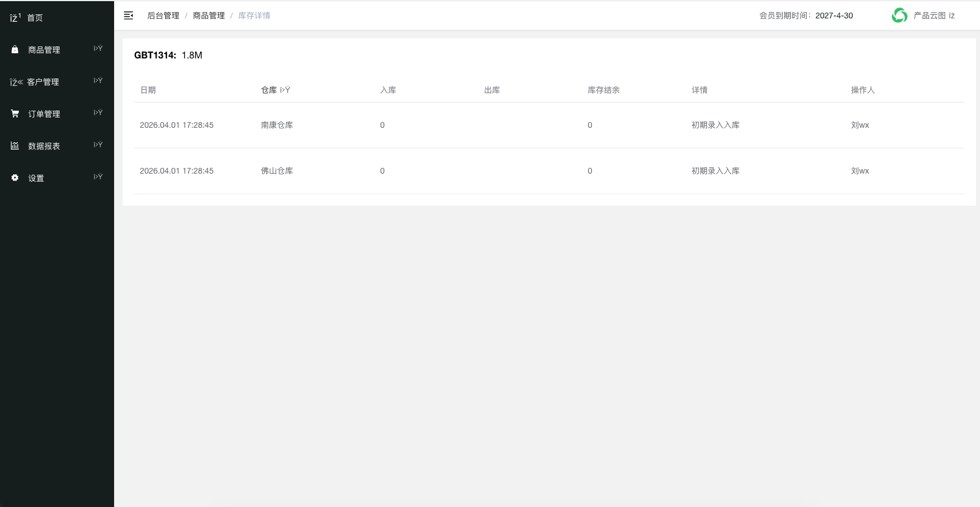Click the 入库 value in the 南康仓库 row
Screen dimensions: 980x507
382,125
